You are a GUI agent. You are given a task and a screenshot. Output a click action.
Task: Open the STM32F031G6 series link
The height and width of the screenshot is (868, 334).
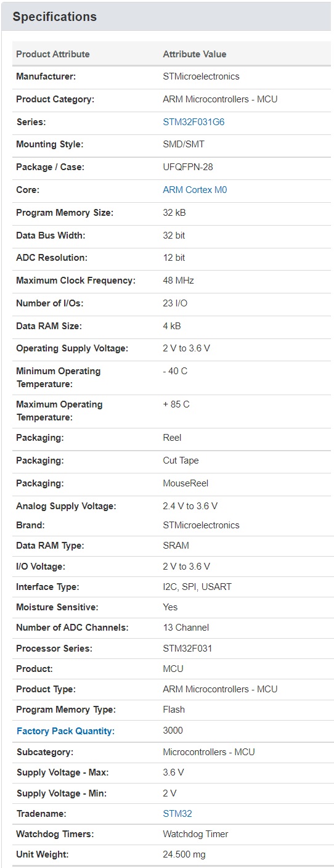[193, 122]
